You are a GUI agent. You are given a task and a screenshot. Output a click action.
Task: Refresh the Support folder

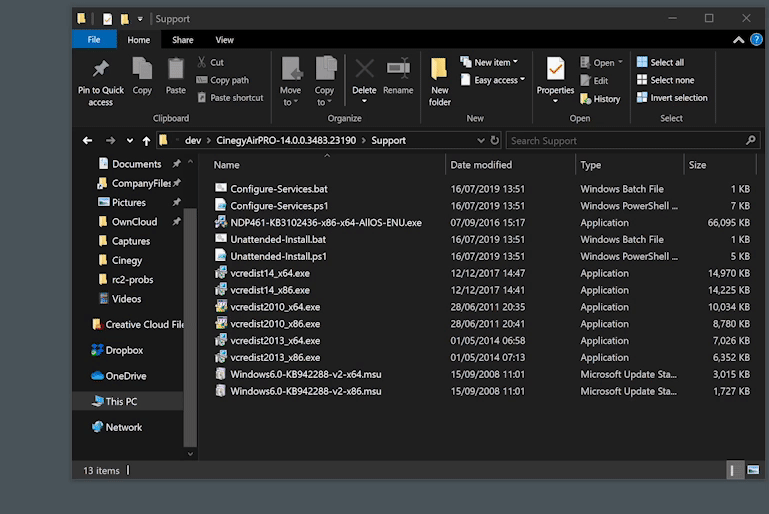[x=494, y=141]
